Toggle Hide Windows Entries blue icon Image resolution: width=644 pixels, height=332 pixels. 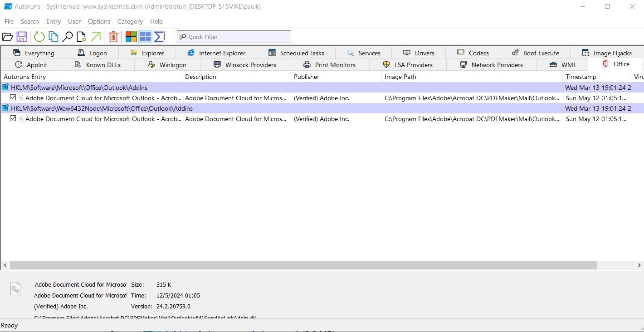pyautogui.click(x=145, y=37)
